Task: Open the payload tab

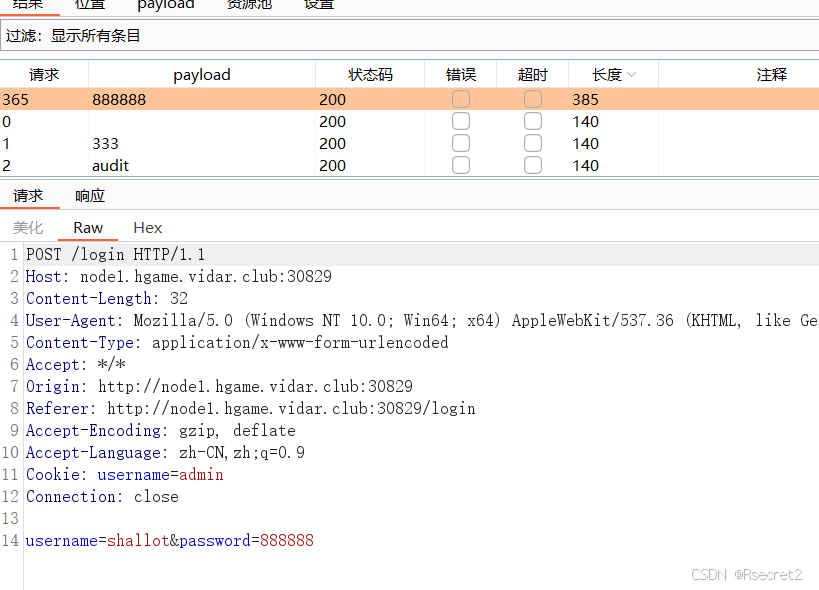Action: pyautogui.click(x=165, y=6)
